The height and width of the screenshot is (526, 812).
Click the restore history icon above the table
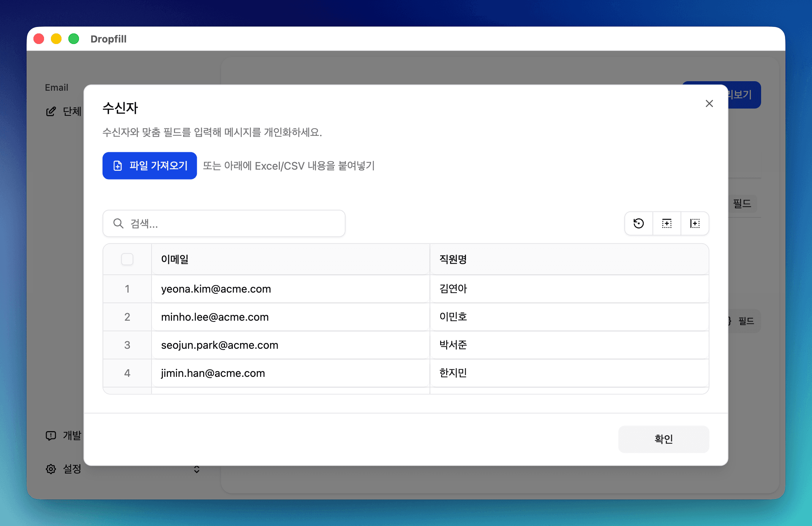point(638,224)
